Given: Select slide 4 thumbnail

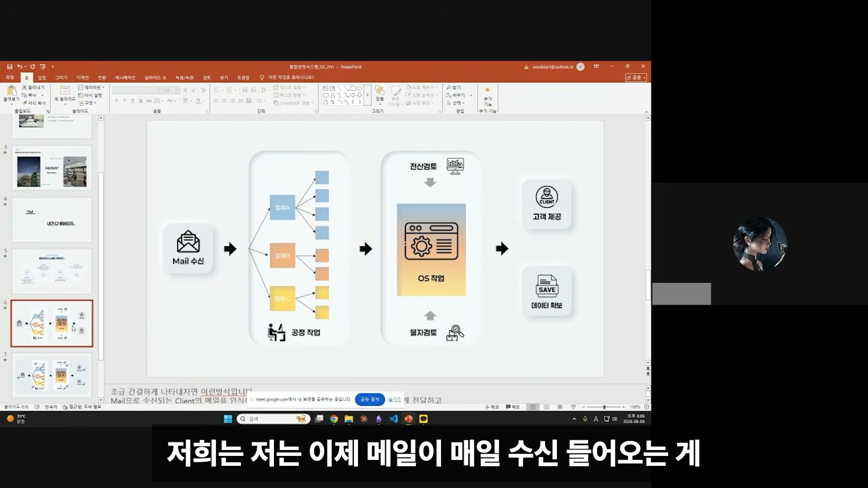Looking at the screenshot, I should pos(52,220).
